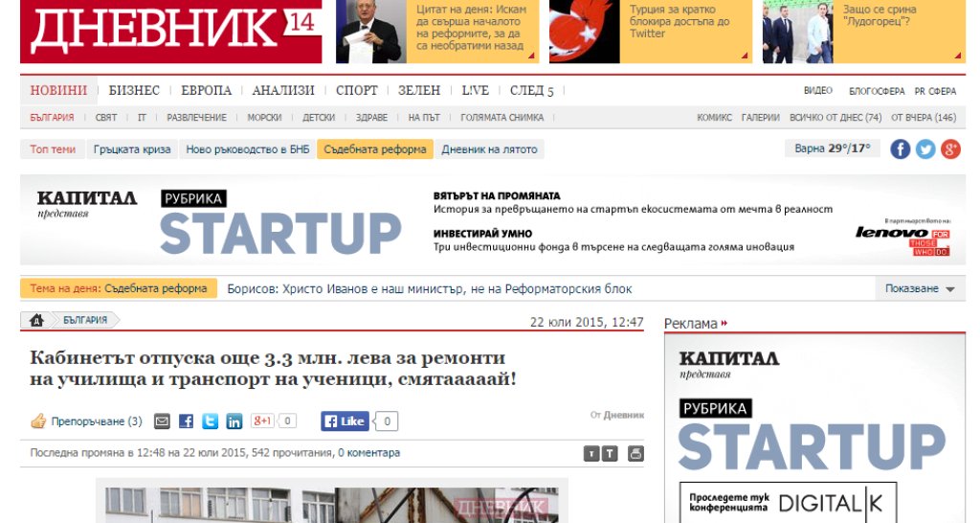The width and height of the screenshot is (980, 523).
Task: Open the Борисов headline about Христо Иванов
Action: tap(430, 289)
